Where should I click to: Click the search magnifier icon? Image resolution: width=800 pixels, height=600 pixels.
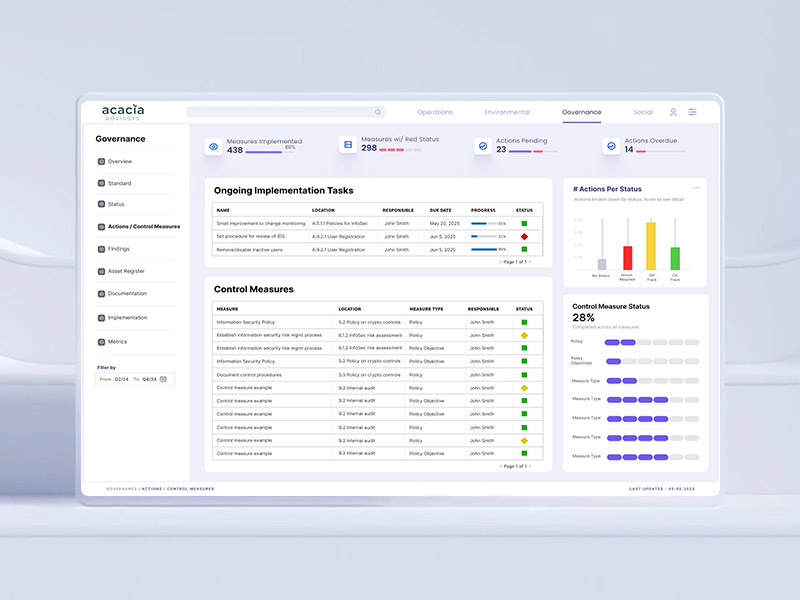[378, 112]
